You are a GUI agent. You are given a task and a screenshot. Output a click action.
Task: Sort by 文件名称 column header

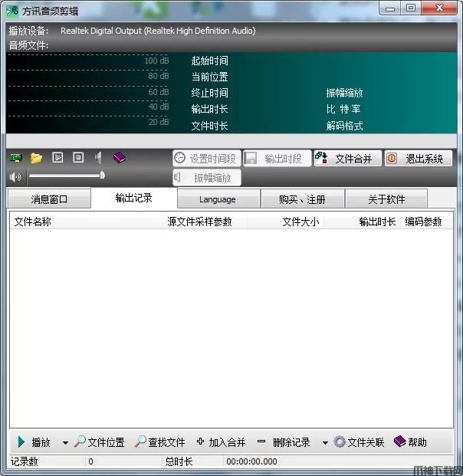[x=87, y=222]
